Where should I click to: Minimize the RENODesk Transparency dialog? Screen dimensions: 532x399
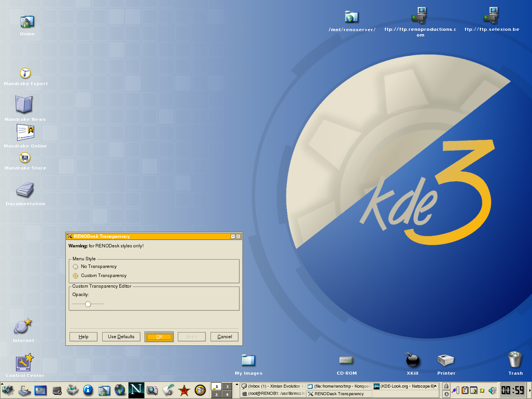tap(233, 236)
